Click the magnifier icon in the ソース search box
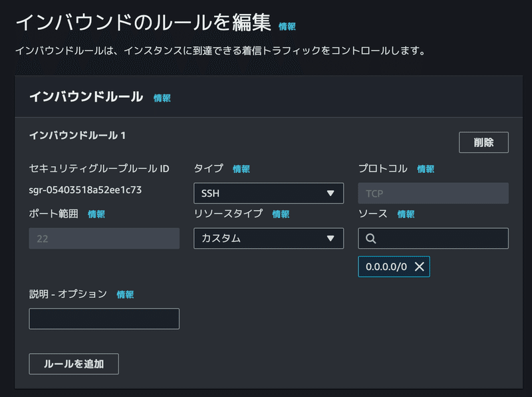The width and height of the screenshot is (532, 397). 371,239
